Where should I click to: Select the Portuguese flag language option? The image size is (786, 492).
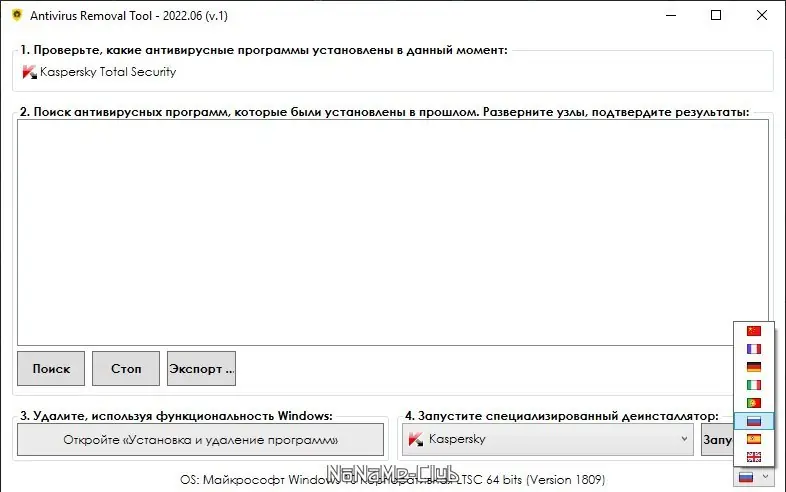[x=753, y=403]
